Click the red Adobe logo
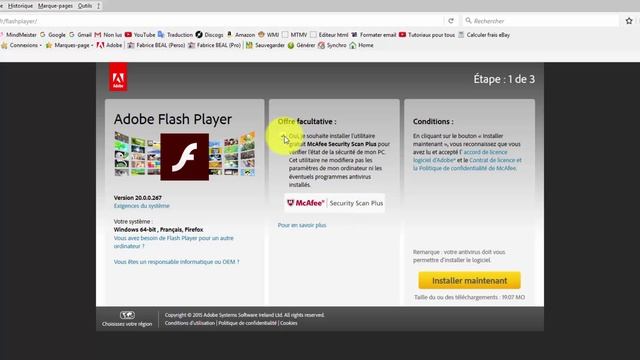640x360 pixels. coord(118,77)
